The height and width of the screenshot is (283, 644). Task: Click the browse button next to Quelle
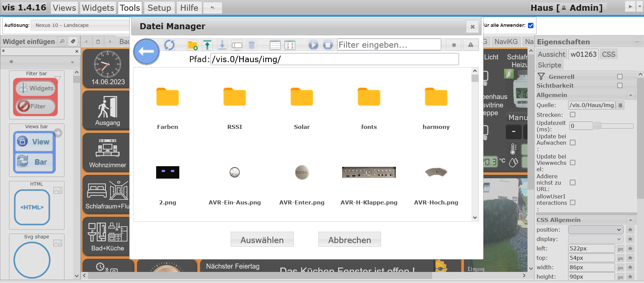click(620, 105)
